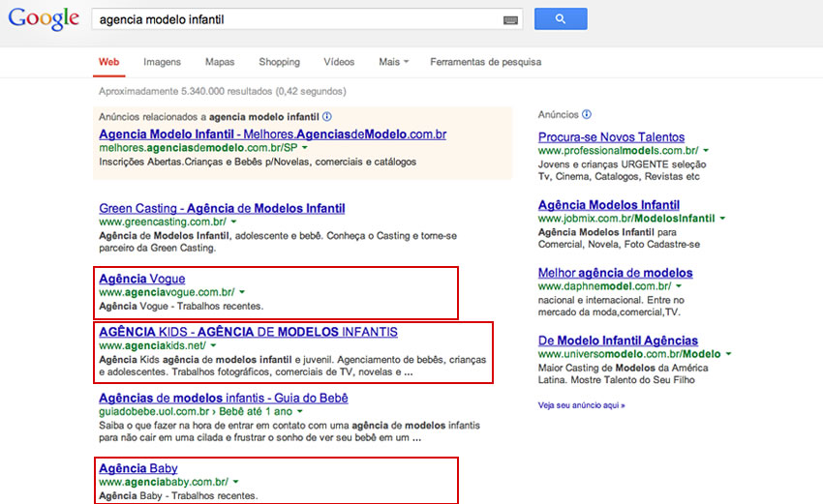The width and height of the screenshot is (823, 504).
Task: Open the Agência Vogue result
Action: 141,279
